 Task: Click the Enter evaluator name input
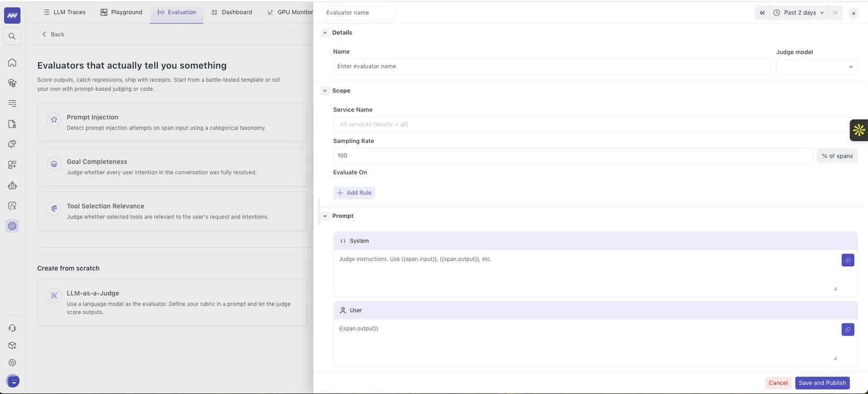pyautogui.click(x=552, y=66)
